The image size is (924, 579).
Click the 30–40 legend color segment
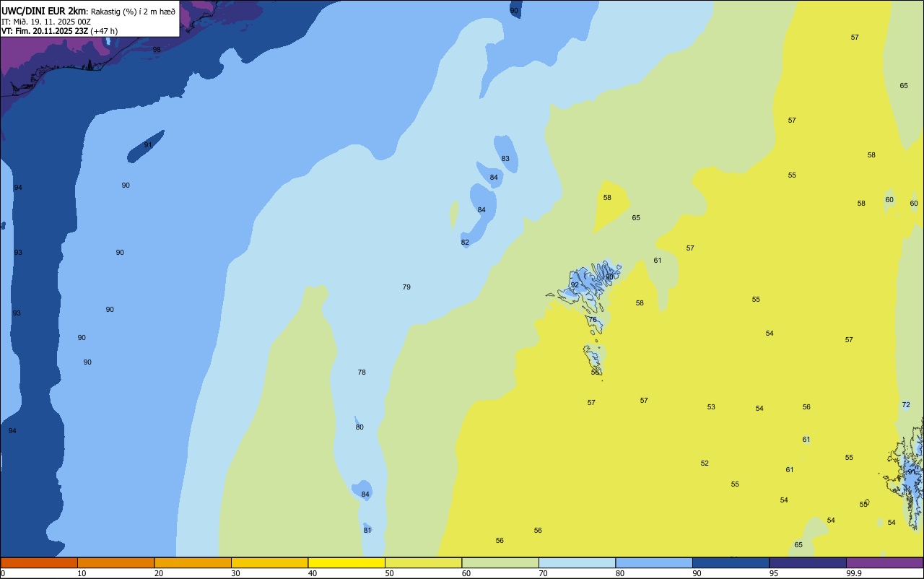click(269, 562)
